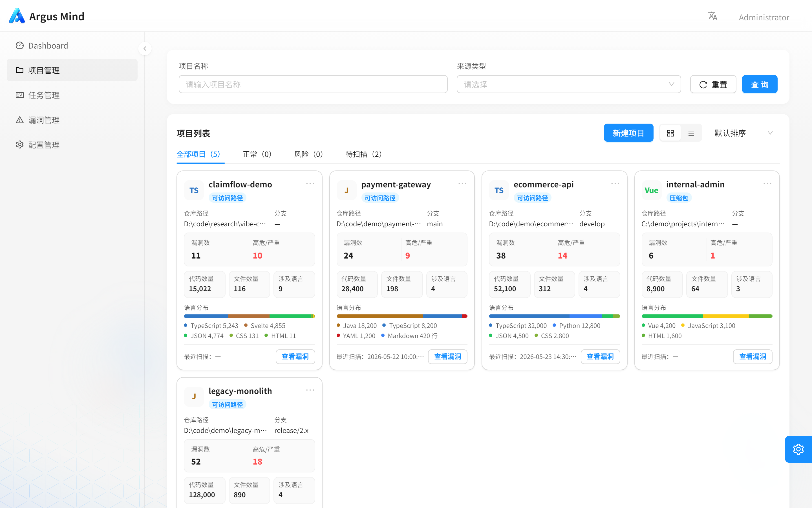Click the J icon of legacy-monolith

pos(194,397)
